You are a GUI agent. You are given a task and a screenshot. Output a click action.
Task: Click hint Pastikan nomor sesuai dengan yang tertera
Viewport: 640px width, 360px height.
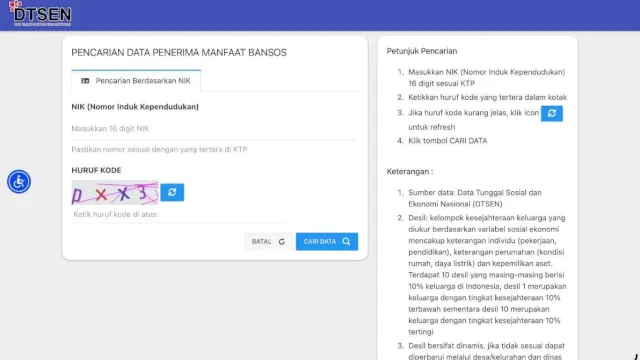tap(159, 149)
